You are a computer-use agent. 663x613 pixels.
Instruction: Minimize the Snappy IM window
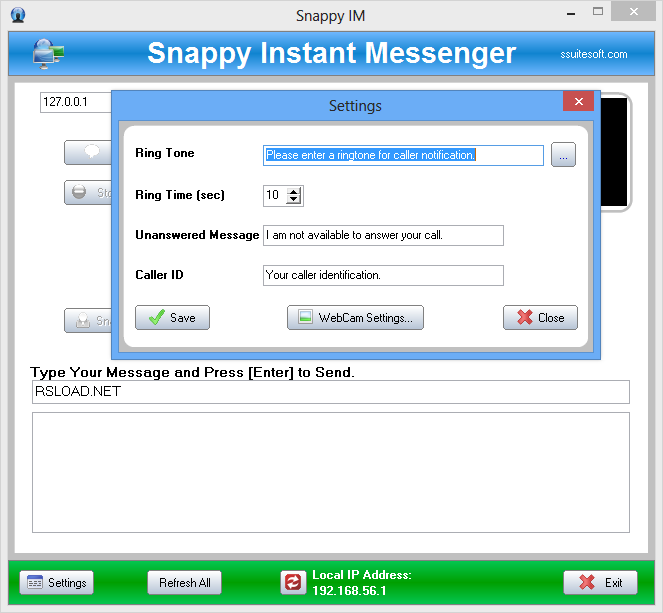pos(571,13)
